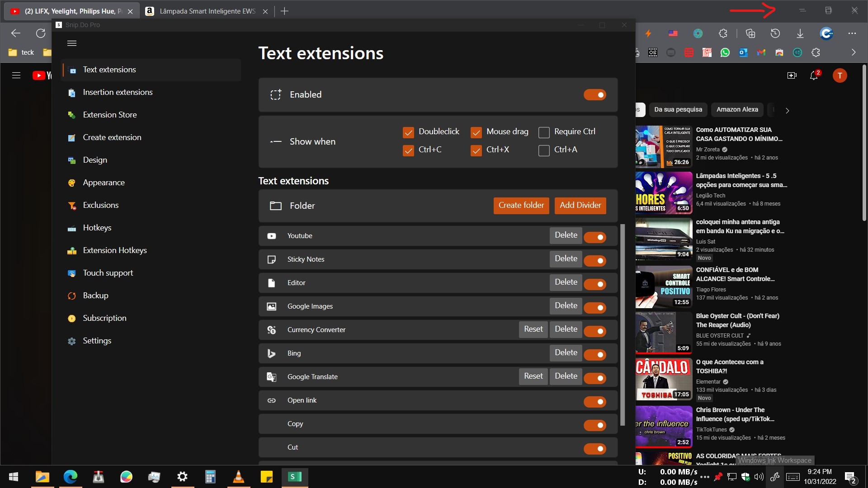This screenshot has width=868, height=488.
Task: Select Insertion extensions in the sidebar menu
Action: (x=117, y=92)
